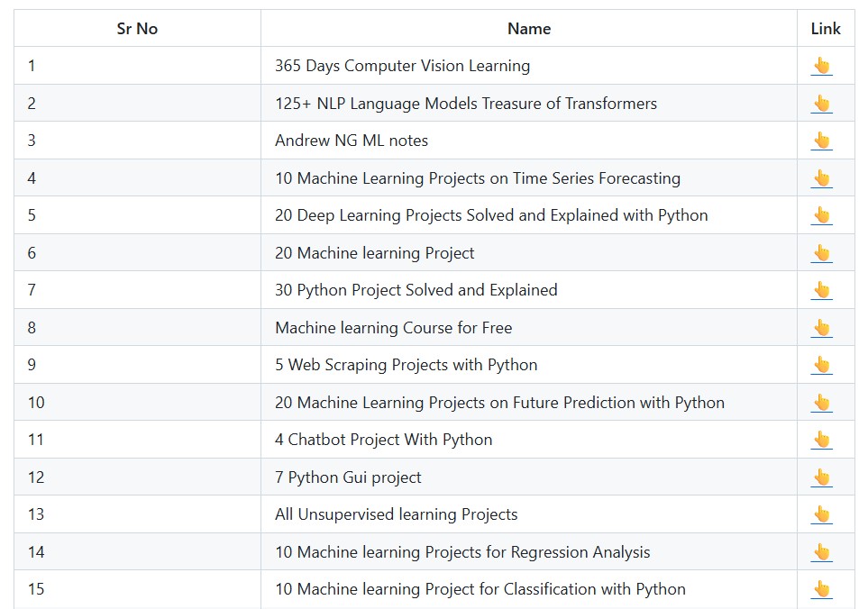This screenshot has width=868, height=609.
Task: Open the All Unsupervised learning Projects link
Action: pyautogui.click(x=821, y=514)
